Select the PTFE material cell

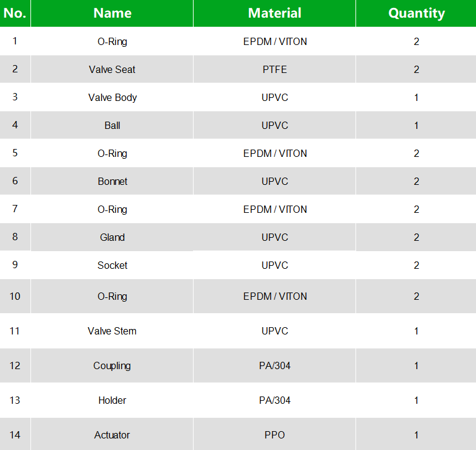click(275, 69)
